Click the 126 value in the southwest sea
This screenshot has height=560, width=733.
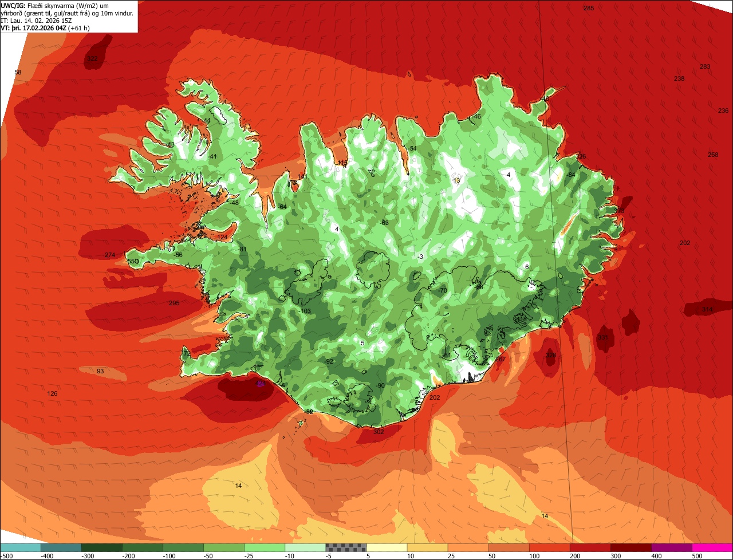pos(52,394)
